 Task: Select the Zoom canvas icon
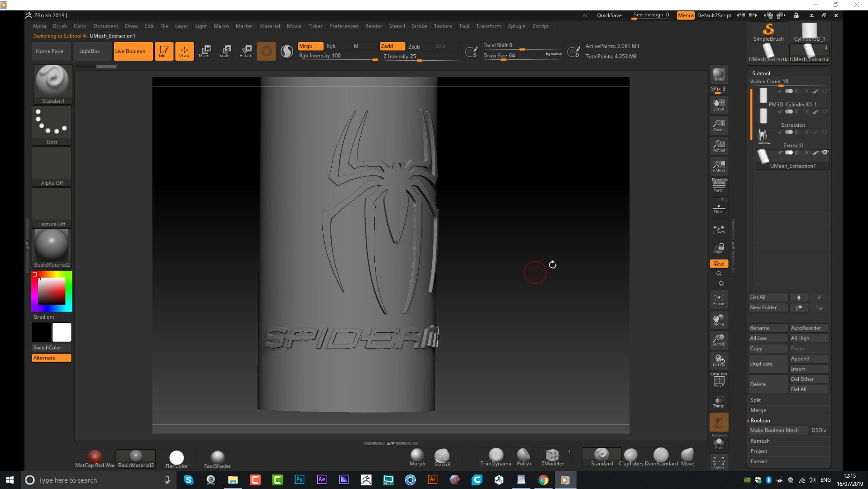point(719,125)
